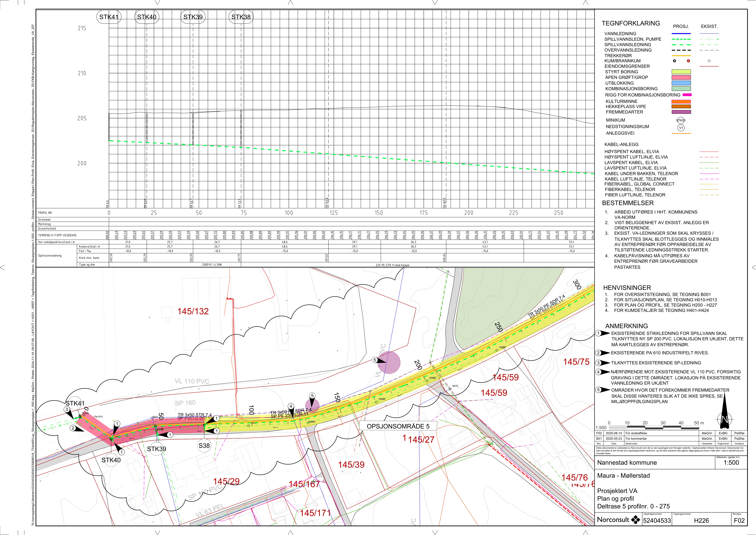Click the TEGNFORKLARING heading
The height and width of the screenshot is (535, 756).
(631, 23)
